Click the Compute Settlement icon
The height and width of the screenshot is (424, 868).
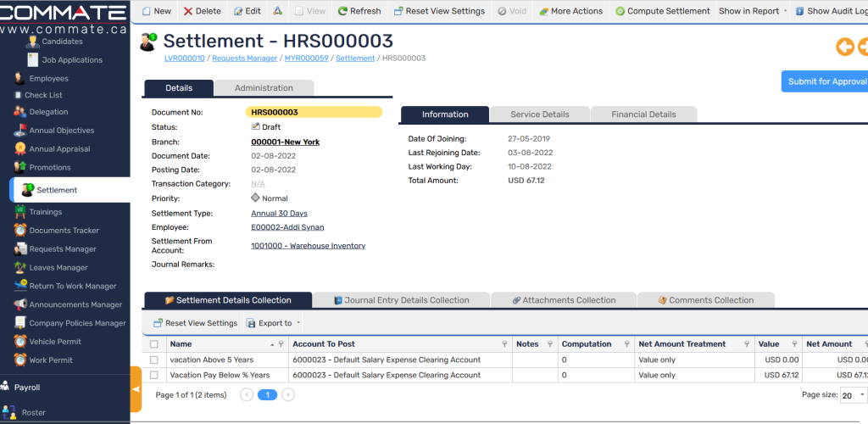620,11
